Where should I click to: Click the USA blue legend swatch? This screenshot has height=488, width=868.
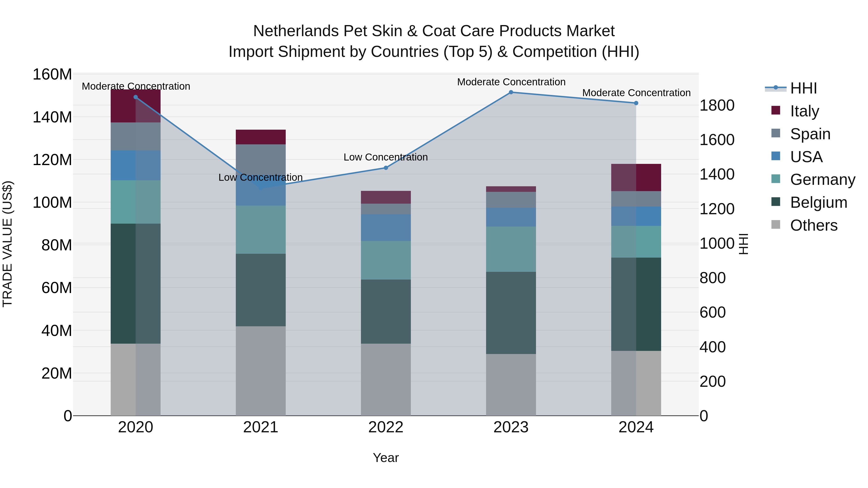pos(776,156)
